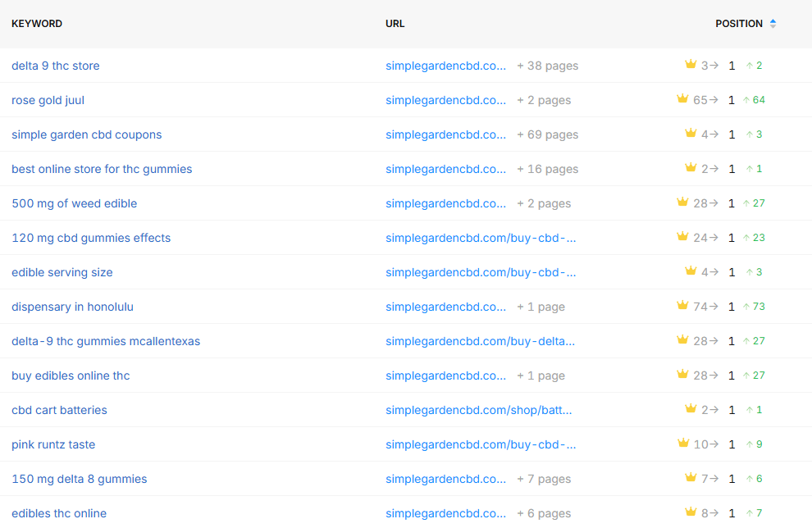This screenshot has width=812, height=528.
Task: Open the 'edible serving size' keyword
Action: [x=62, y=272]
